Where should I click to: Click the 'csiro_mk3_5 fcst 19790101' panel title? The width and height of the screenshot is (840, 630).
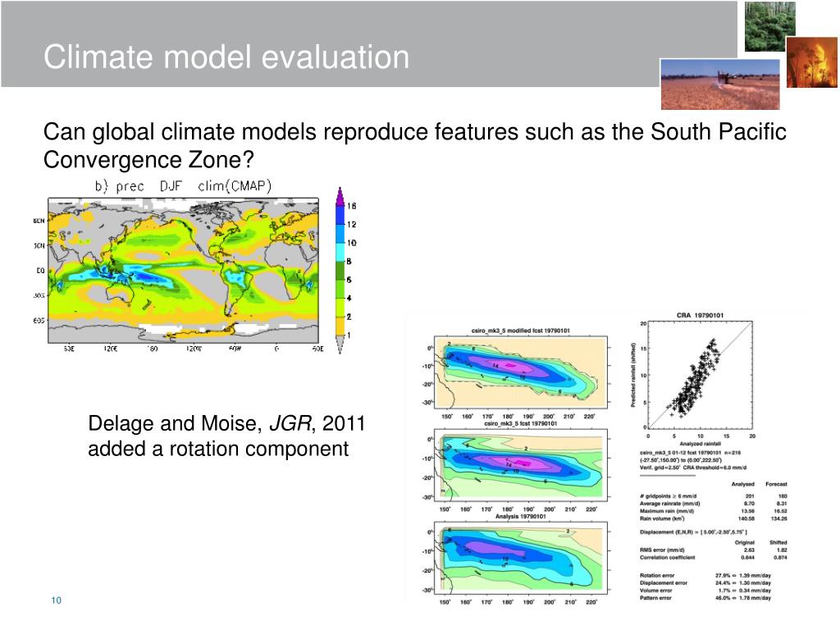(520, 423)
